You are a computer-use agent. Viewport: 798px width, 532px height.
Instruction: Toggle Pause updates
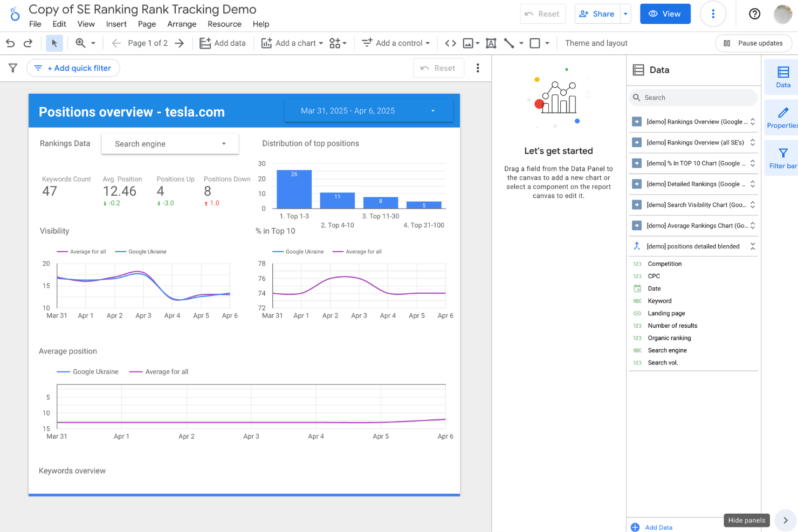pyautogui.click(x=753, y=43)
